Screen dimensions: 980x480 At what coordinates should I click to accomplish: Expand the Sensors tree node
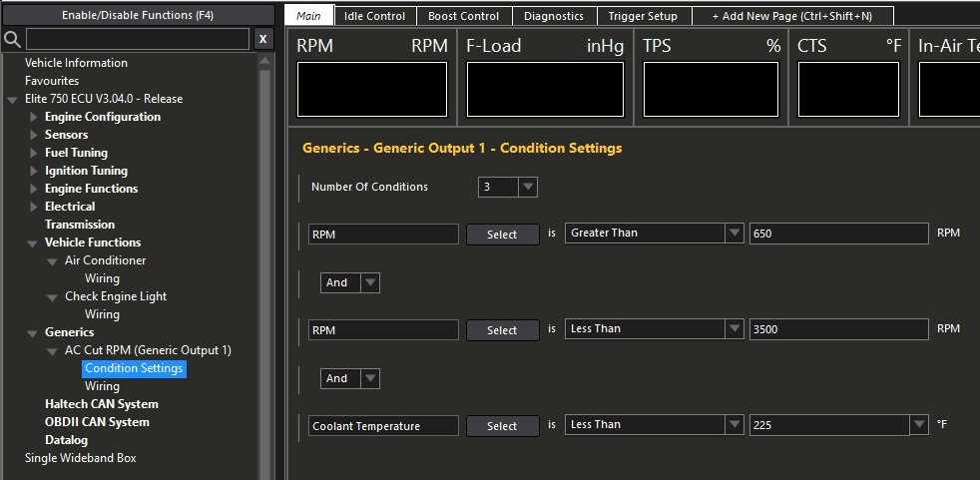click(34, 135)
